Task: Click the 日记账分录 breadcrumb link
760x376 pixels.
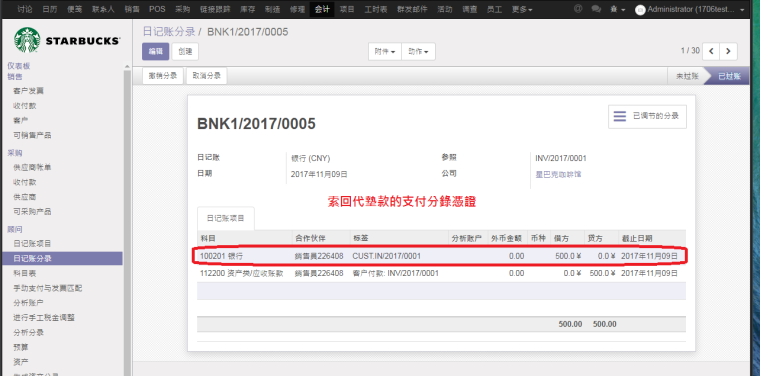Action: [x=169, y=32]
